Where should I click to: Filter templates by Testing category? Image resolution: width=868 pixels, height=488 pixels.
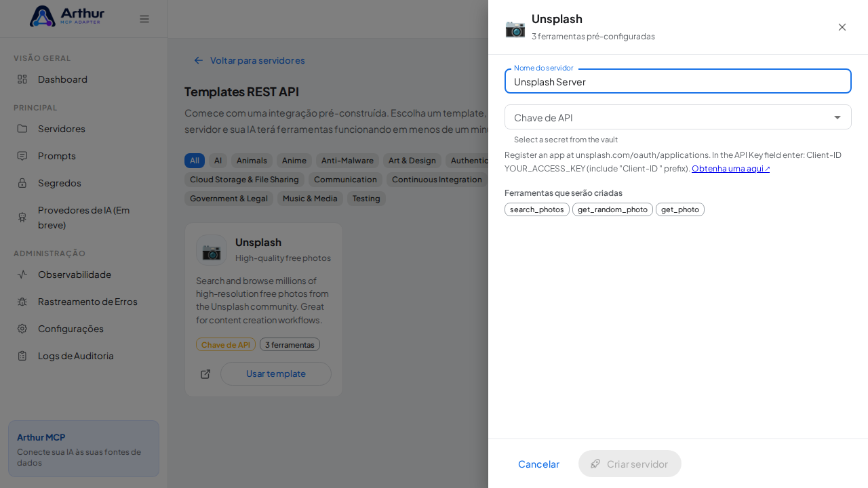[x=366, y=199]
